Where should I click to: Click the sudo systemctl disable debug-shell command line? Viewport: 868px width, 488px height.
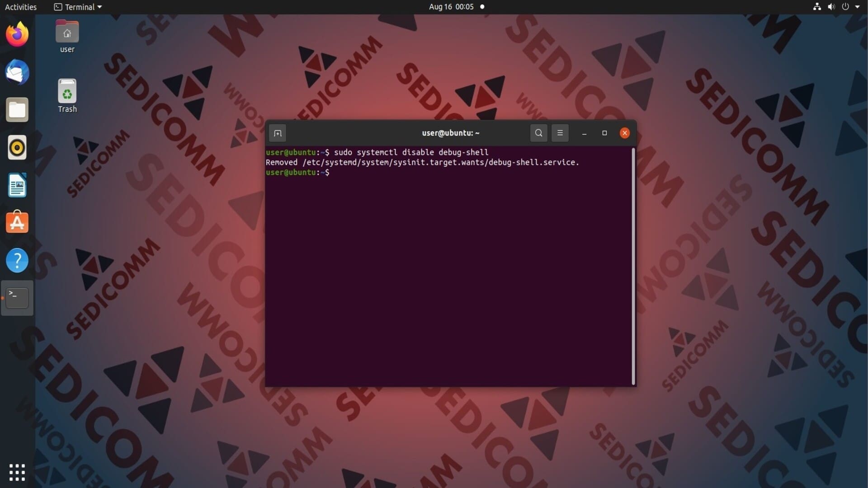(377, 152)
